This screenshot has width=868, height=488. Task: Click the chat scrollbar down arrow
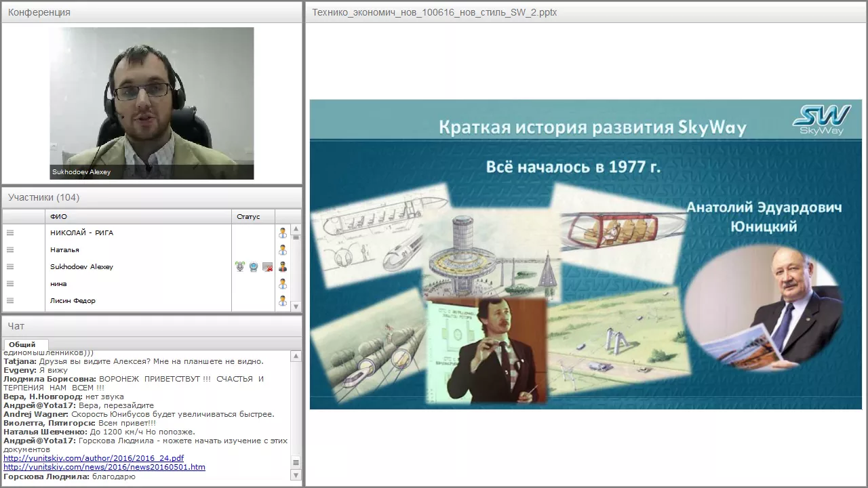point(296,476)
